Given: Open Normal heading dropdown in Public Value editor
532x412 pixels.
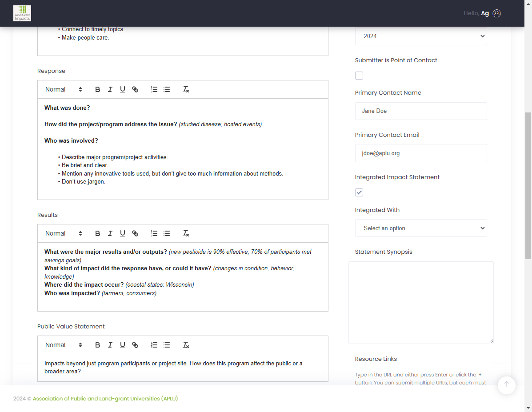Looking at the screenshot, I should point(64,345).
